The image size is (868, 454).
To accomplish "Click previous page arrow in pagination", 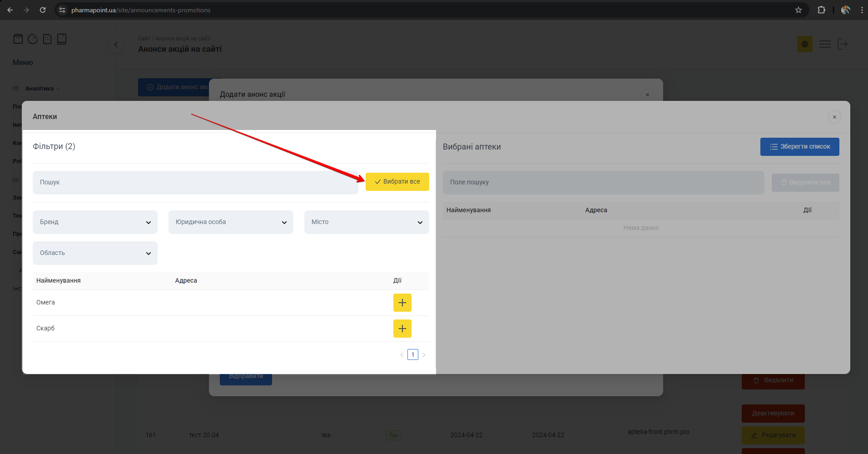I will click(x=402, y=355).
